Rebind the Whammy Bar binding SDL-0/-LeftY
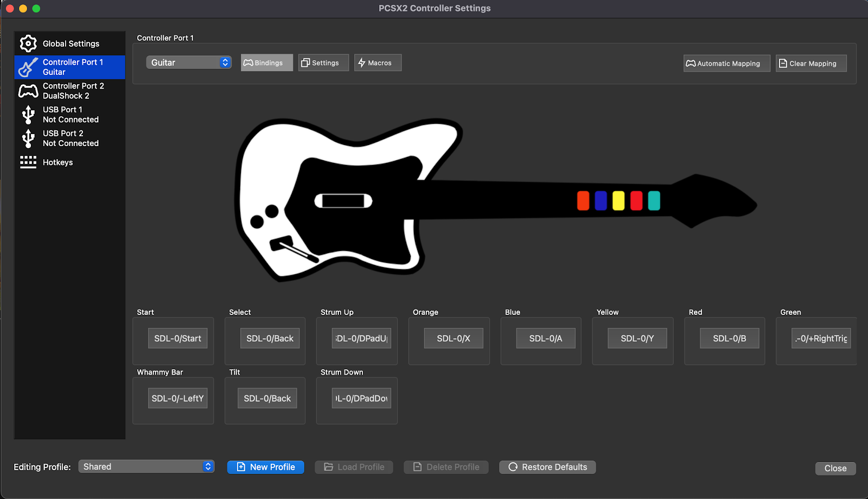Screen dimensions: 868x499 [x=177, y=398]
